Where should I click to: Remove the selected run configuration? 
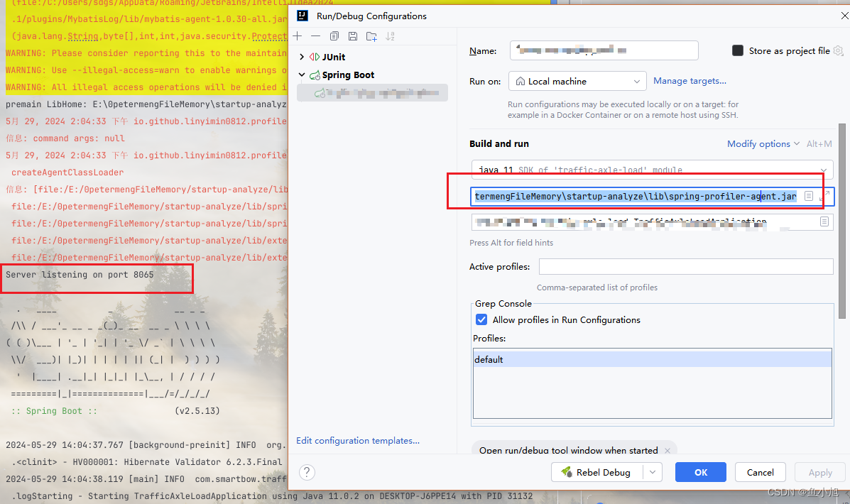coord(315,36)
